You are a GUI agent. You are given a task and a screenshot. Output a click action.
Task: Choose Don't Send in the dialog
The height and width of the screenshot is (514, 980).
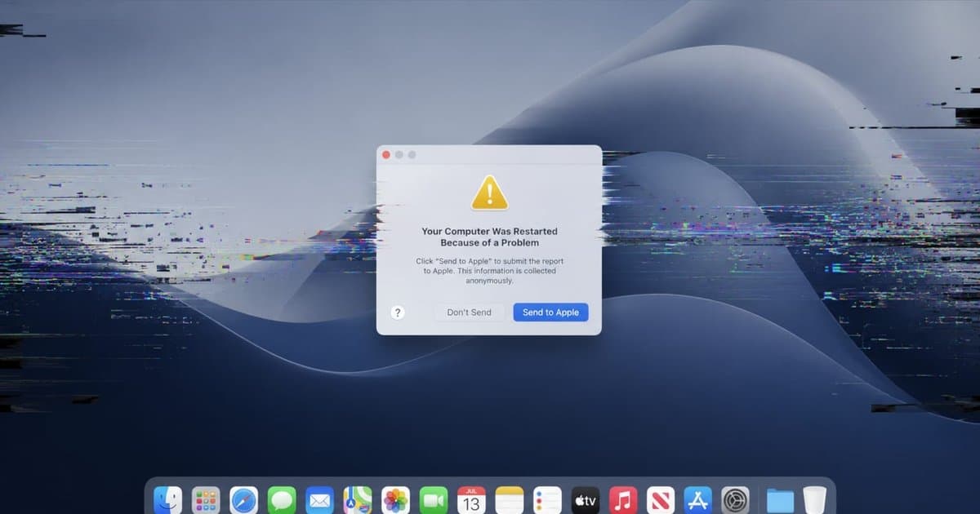point(470,312)
